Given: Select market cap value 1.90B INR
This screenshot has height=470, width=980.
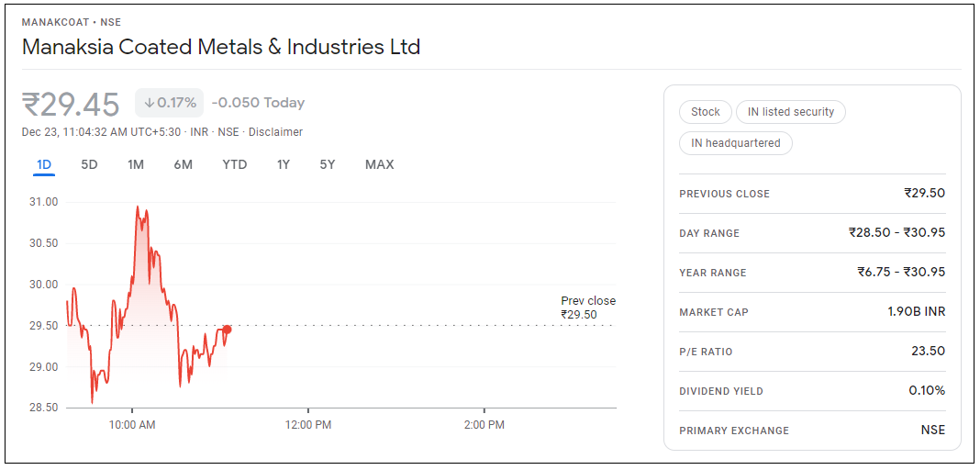Looking at the screenshot, I should coord(917,311).
